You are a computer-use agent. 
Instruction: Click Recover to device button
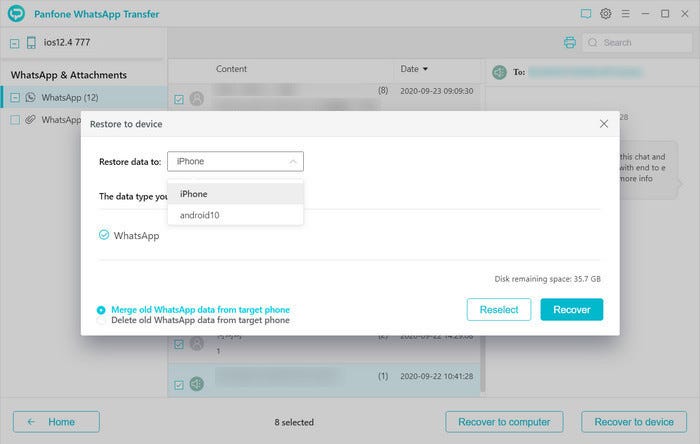(x=634, y=422)
